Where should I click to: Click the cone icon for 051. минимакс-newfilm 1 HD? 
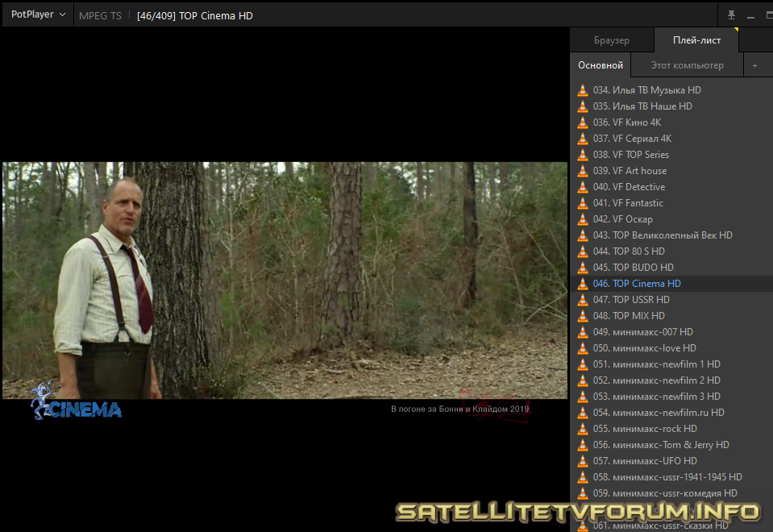(x=582, y=364)
